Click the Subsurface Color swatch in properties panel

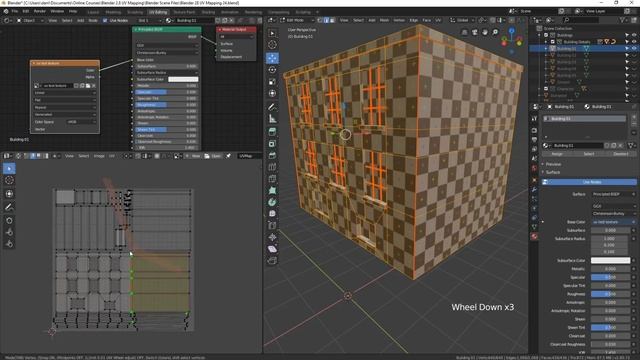point(611,260)
